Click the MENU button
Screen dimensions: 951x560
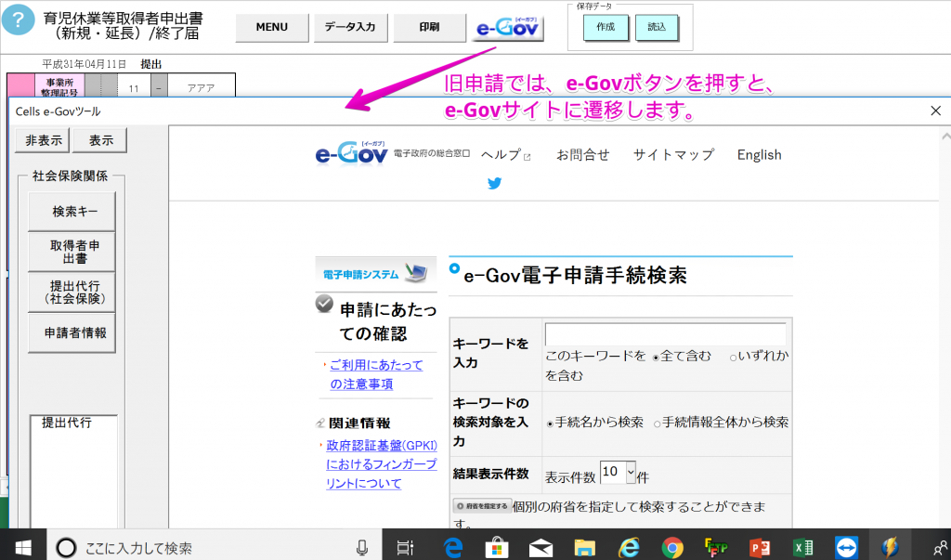click(x=272, y=27)
